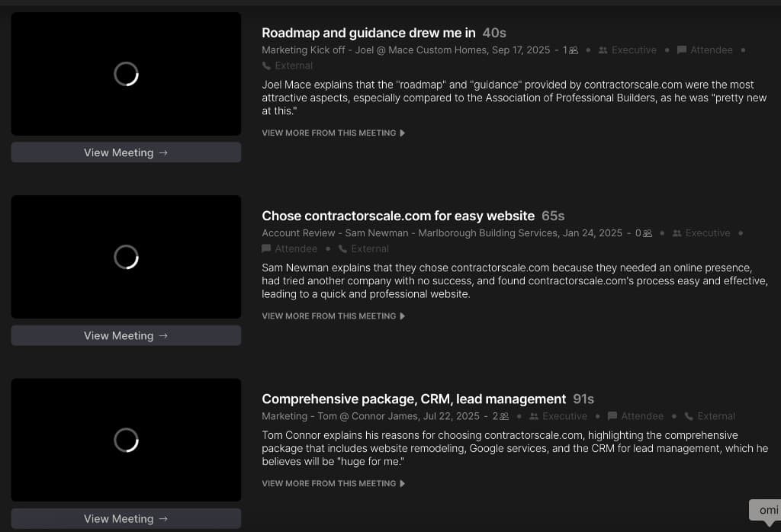This screenshot has height=532, width=781.
Task: Click View Meeting under the Tom Connor clip
Action: coord(126,518)
